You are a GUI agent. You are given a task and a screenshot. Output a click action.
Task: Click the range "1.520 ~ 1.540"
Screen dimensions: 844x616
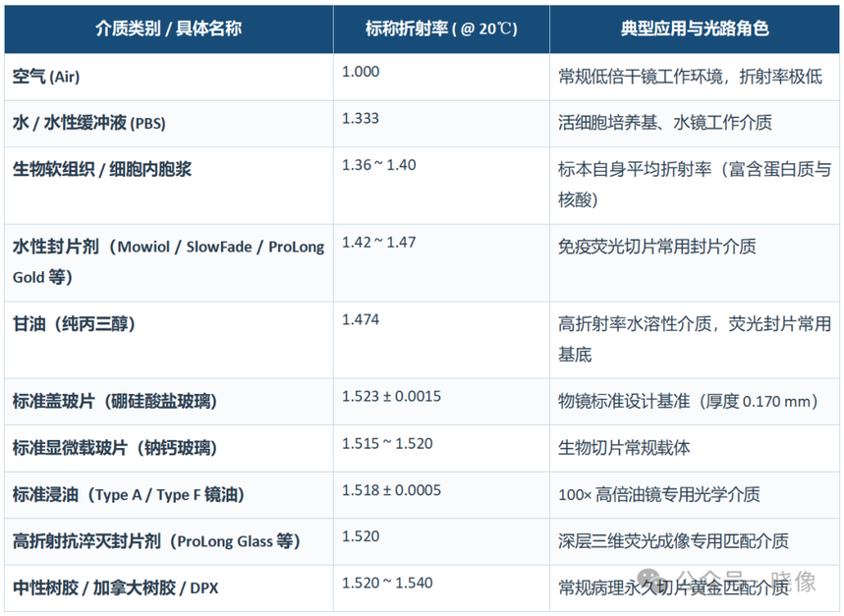tap(387, 584)
